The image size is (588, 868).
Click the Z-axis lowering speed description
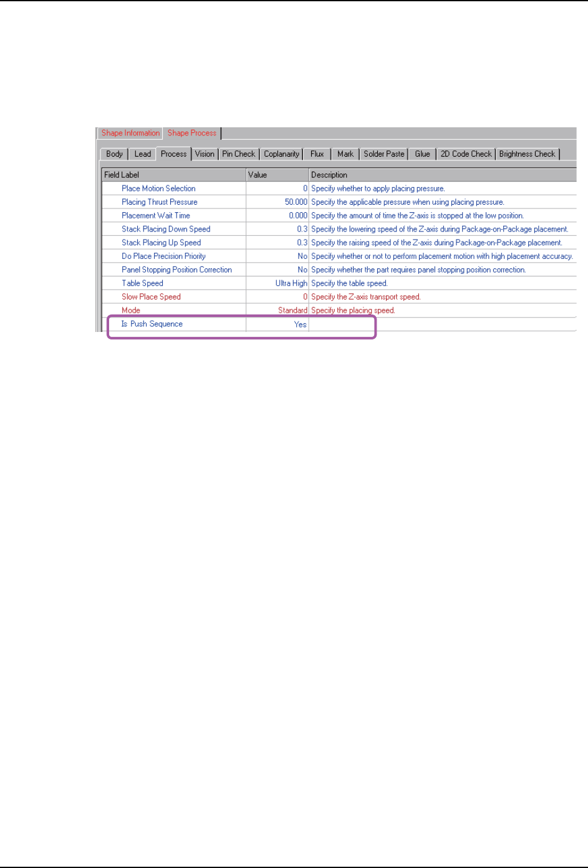(x=440, y=229)
